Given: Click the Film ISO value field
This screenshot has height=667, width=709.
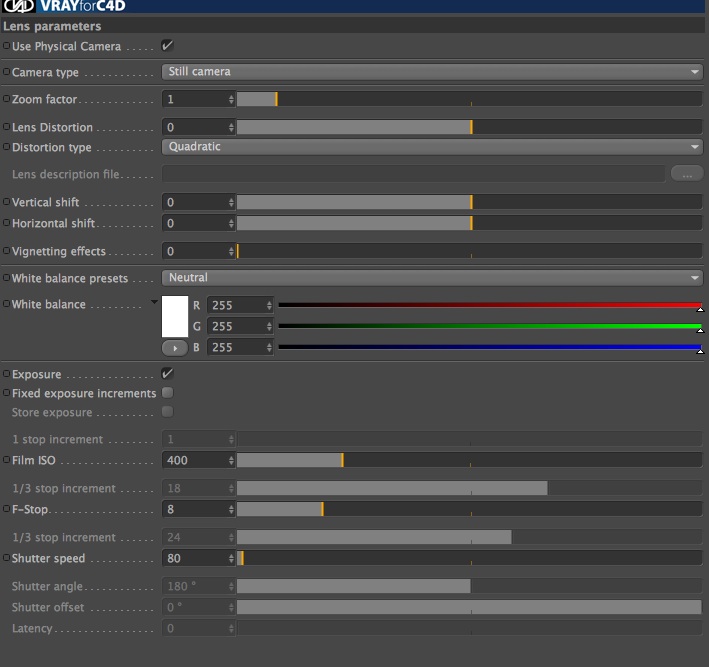Looking at the screenshot, I should click(195, 460).
